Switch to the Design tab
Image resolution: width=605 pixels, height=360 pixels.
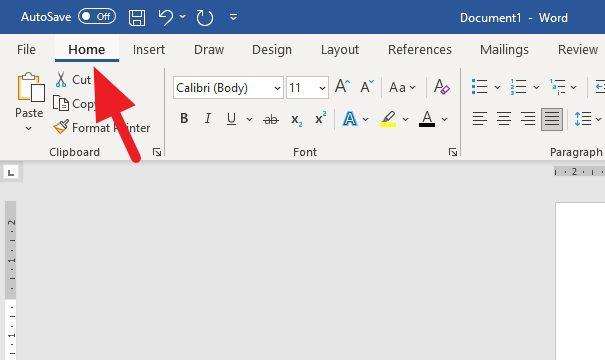272,49
